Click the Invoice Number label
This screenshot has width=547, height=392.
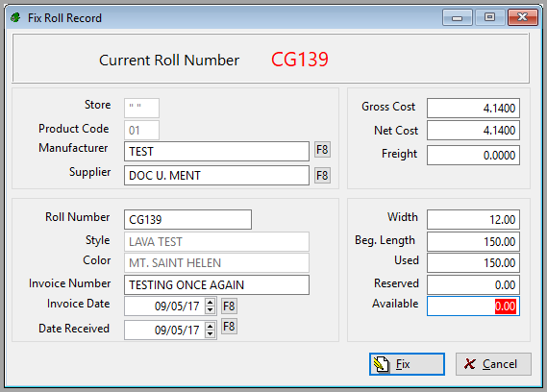(70, 283)
